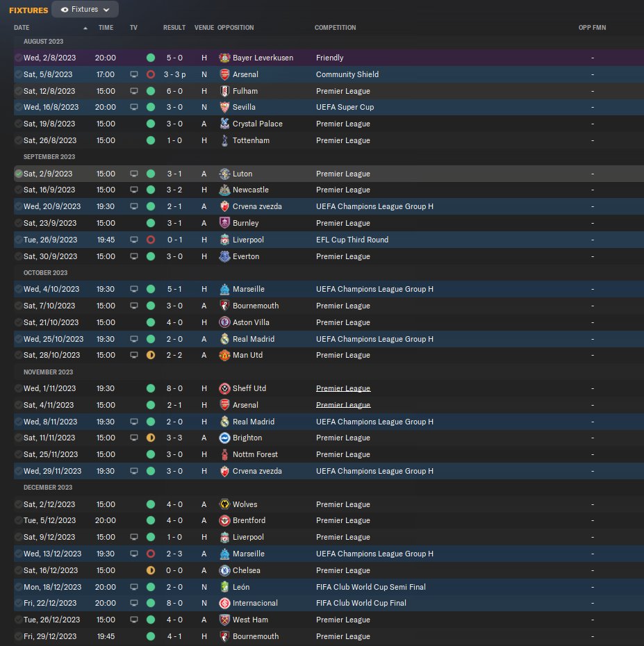Open the Fixtures view dropdown
This screenshot has height=646, width=644.
(85, 10)
